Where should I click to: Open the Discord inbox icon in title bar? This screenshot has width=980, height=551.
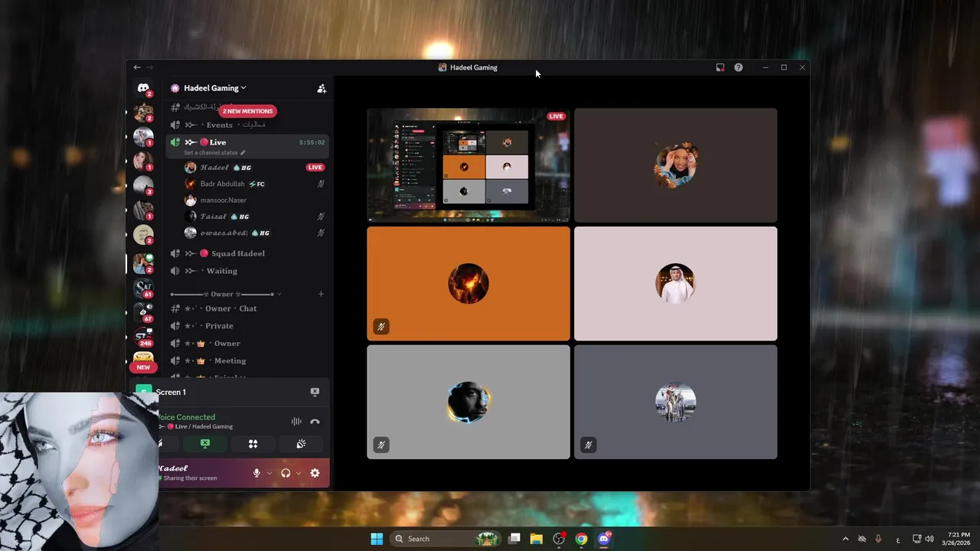[x=720, y=67]
